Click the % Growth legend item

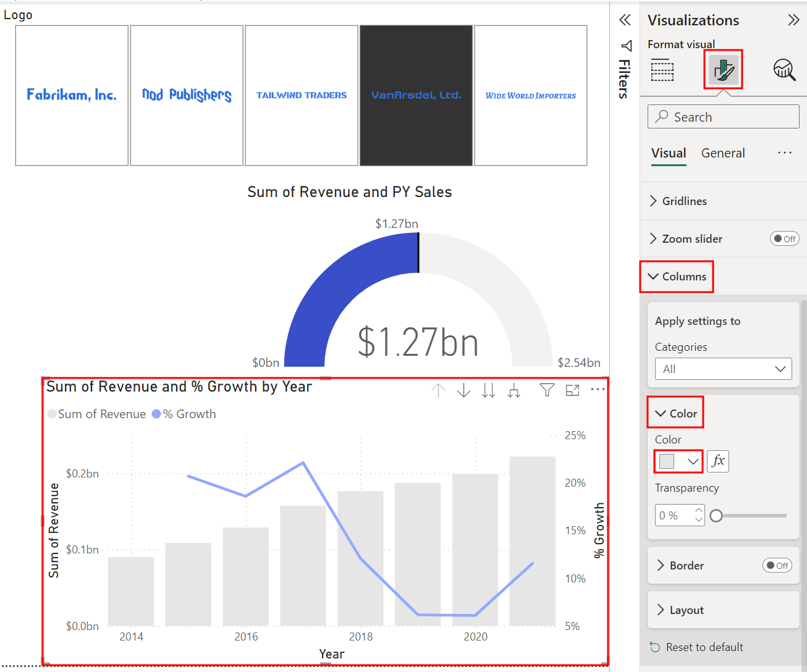184,414
